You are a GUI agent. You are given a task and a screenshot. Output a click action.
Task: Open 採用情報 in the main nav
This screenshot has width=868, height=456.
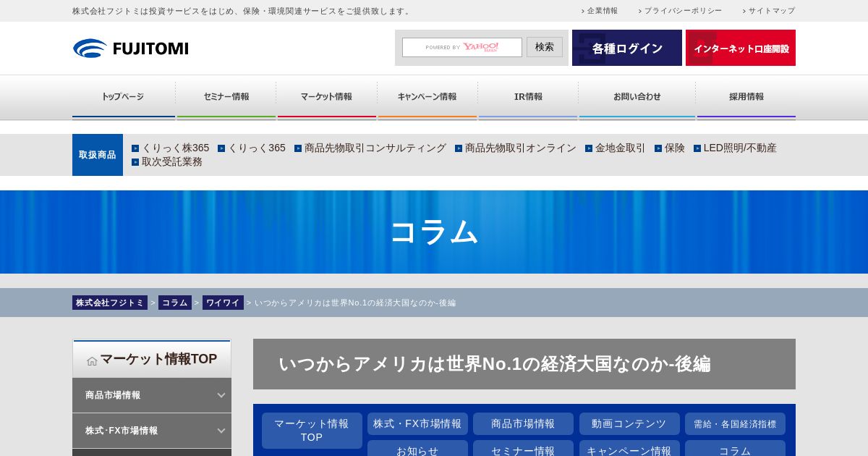[746, 97]
